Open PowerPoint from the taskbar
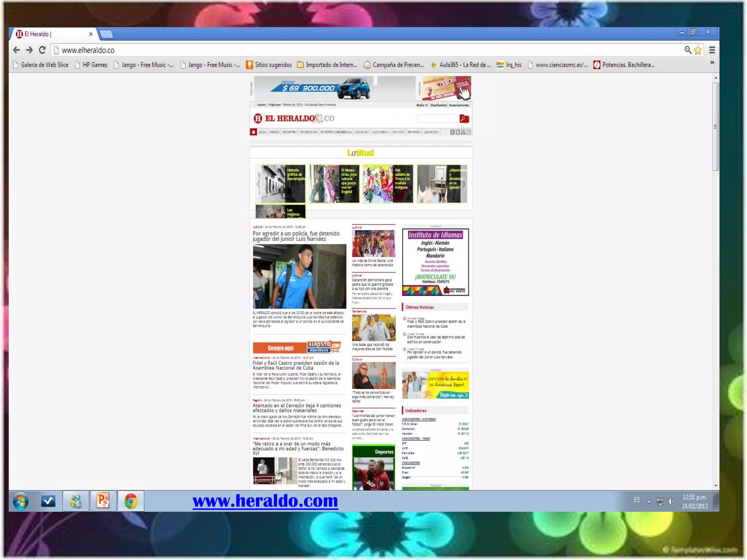The width and height of the screenshot is (747, 560). [103, 501]
